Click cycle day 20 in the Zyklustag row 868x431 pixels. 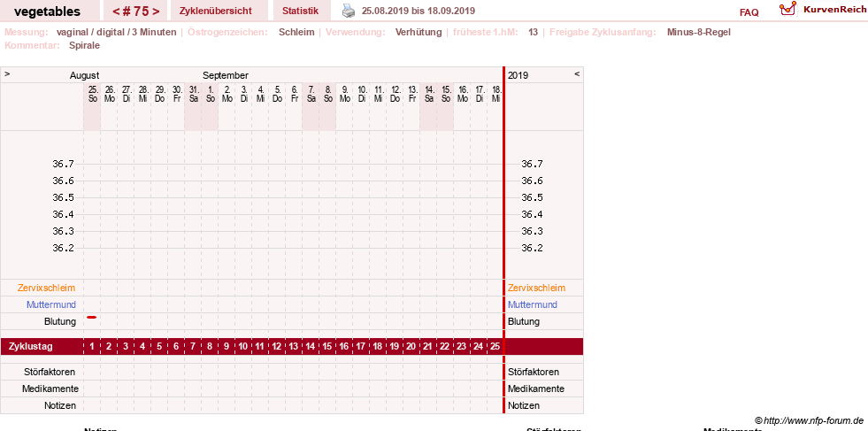[411, 347]
